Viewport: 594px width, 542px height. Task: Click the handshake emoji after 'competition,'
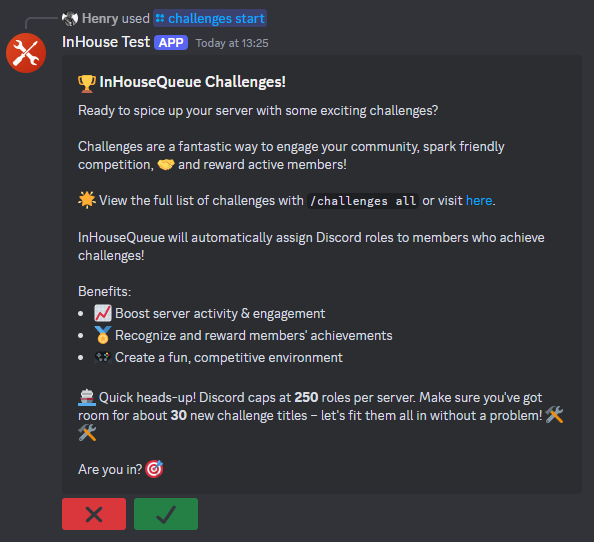166,165
